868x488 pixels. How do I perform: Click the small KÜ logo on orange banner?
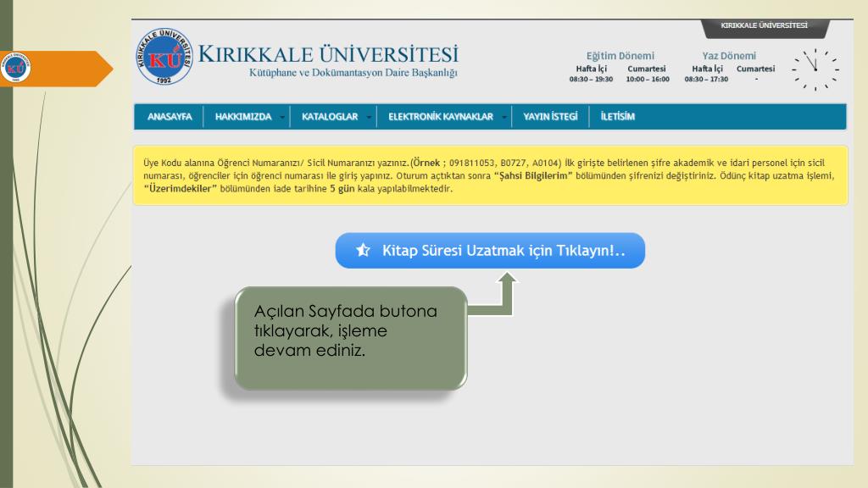15,68
